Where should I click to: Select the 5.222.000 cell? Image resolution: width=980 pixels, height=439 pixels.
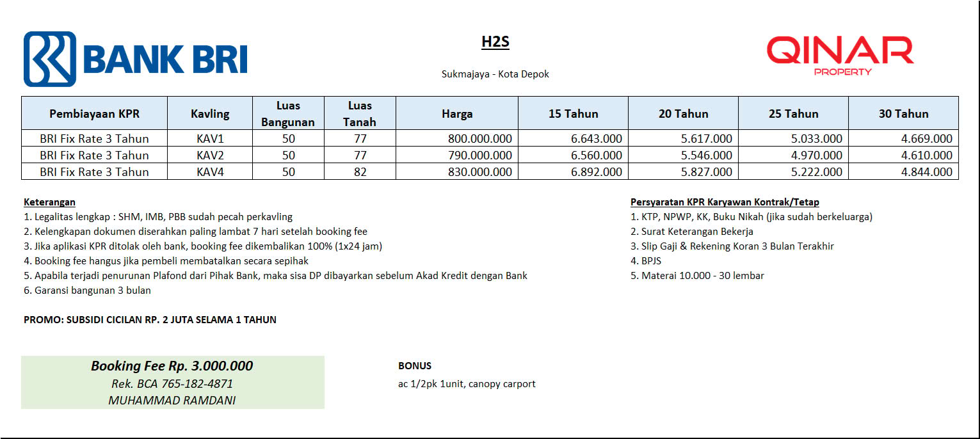[x=794, y=172]
